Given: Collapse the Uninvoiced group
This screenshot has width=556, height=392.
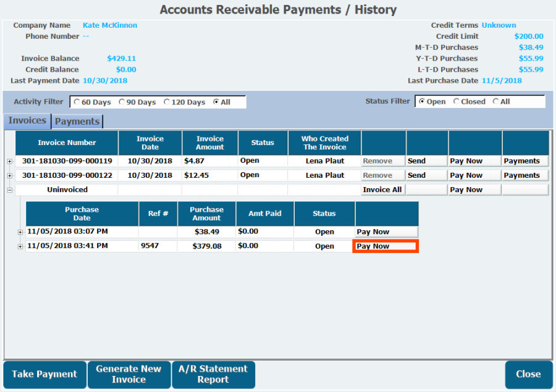Looking at the screenshot, I should click(x=9, y=190).
